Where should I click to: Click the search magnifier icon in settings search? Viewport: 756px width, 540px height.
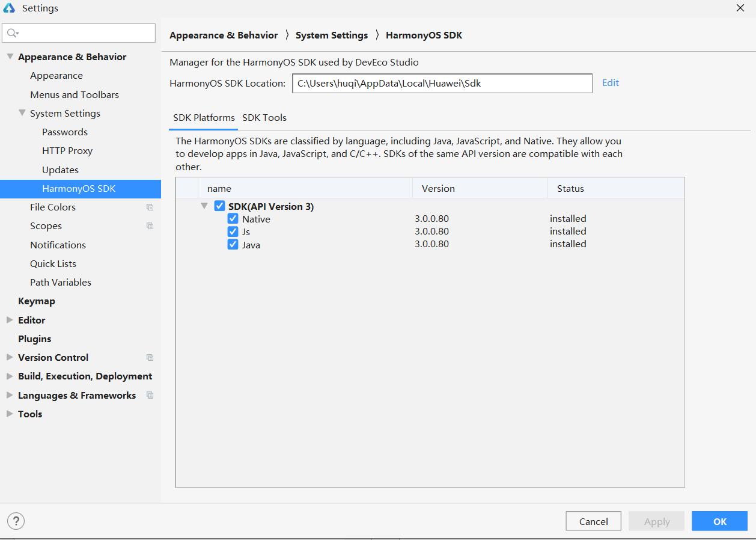[x=12, y=33]
